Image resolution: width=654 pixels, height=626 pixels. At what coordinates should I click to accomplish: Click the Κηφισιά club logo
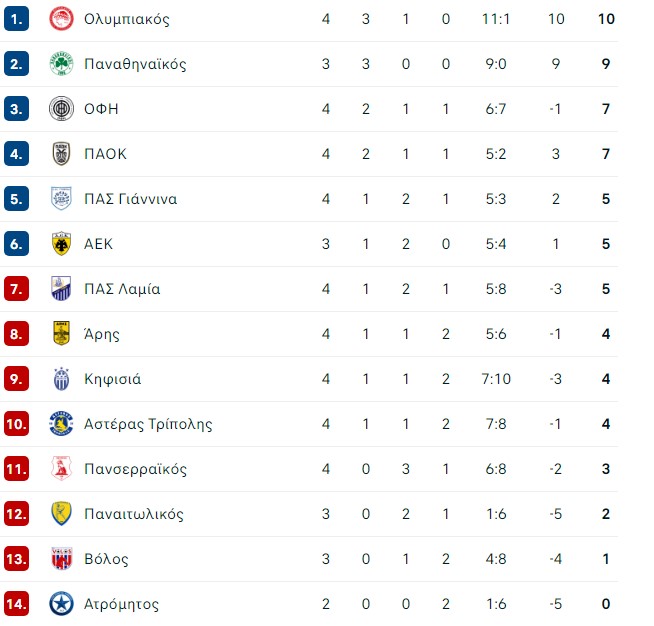coord(61,379)
